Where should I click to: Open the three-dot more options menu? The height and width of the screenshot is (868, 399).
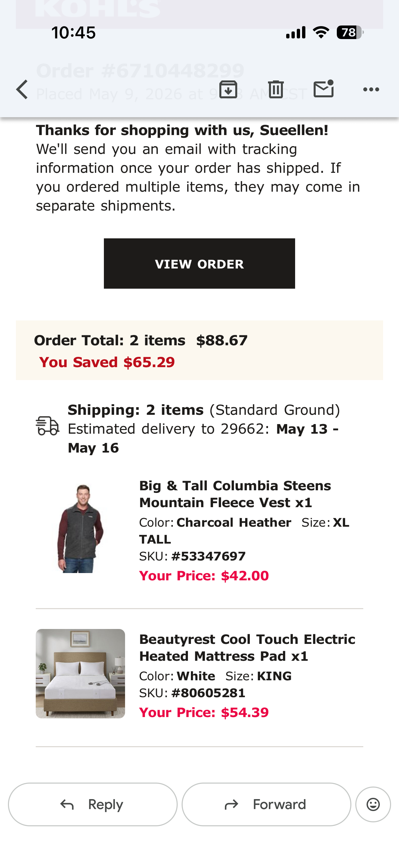(x=371, y=90)
